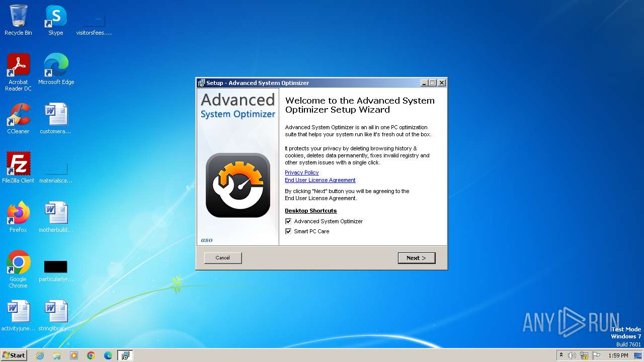This screenshot has height=362, width=644.
Task: Open Microsoft Edge desktop shortcut
Action: [x=56, y=69]
